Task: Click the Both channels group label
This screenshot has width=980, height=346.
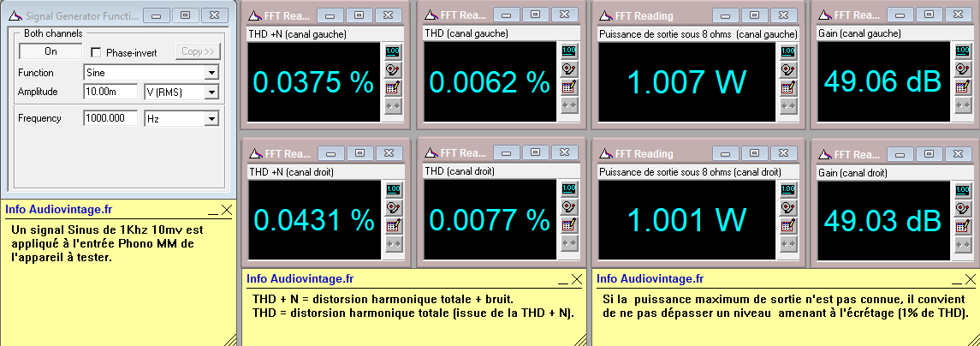Action: pos(53,33)
